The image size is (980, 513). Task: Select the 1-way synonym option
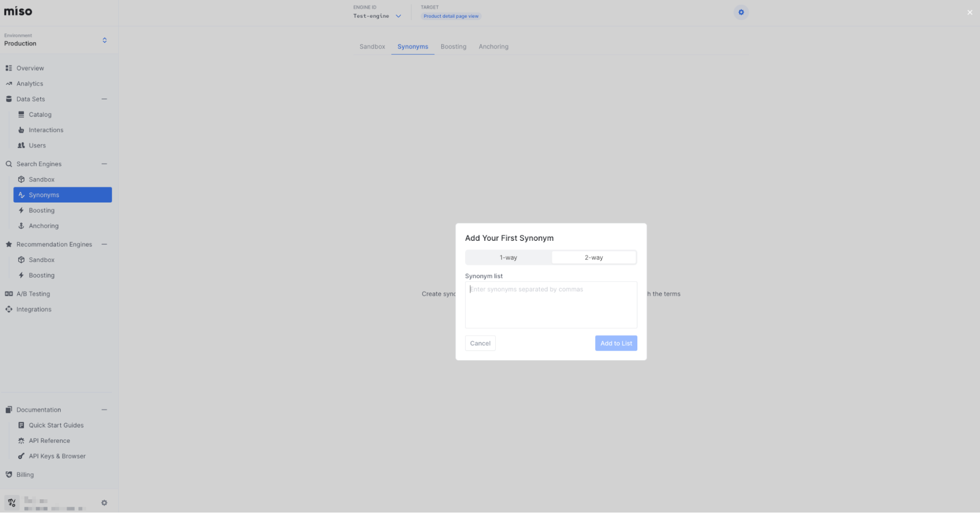point(508,257)
